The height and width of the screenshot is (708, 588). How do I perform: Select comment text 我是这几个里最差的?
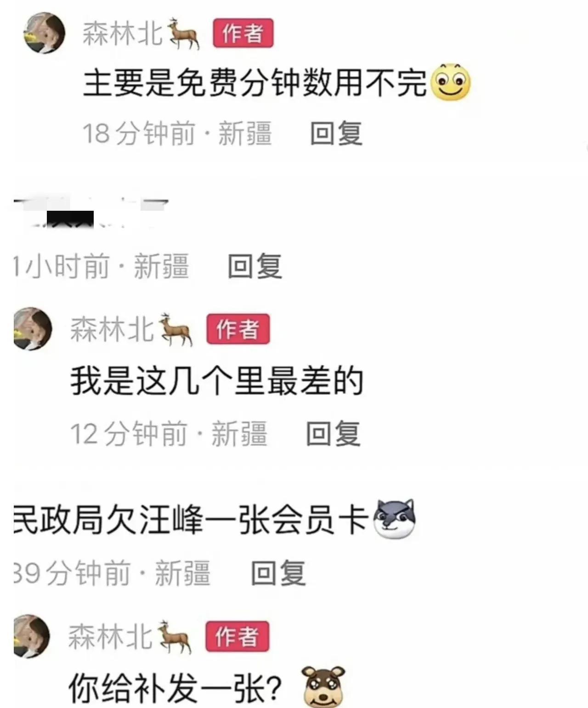[x=216, y=381]
